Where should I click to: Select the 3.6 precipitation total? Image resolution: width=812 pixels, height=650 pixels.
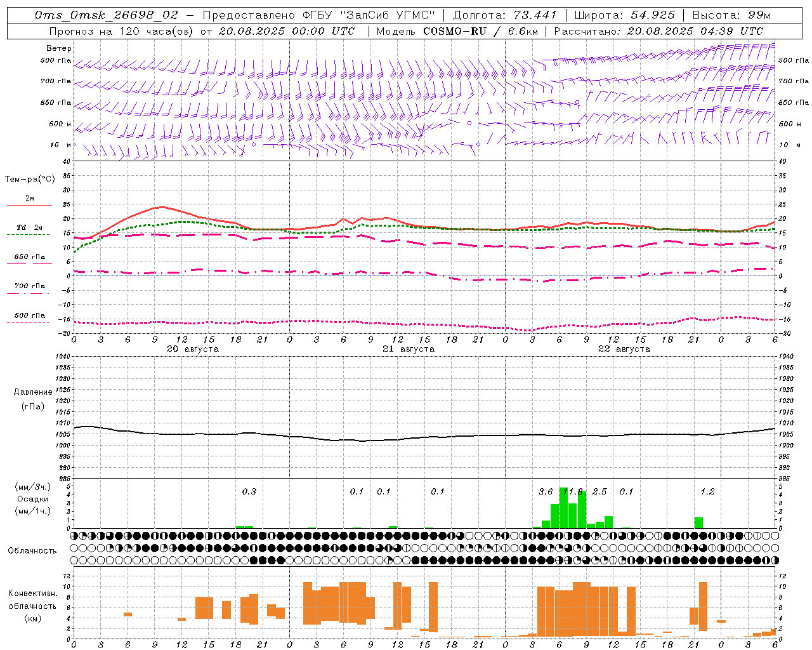coord(546,491)
